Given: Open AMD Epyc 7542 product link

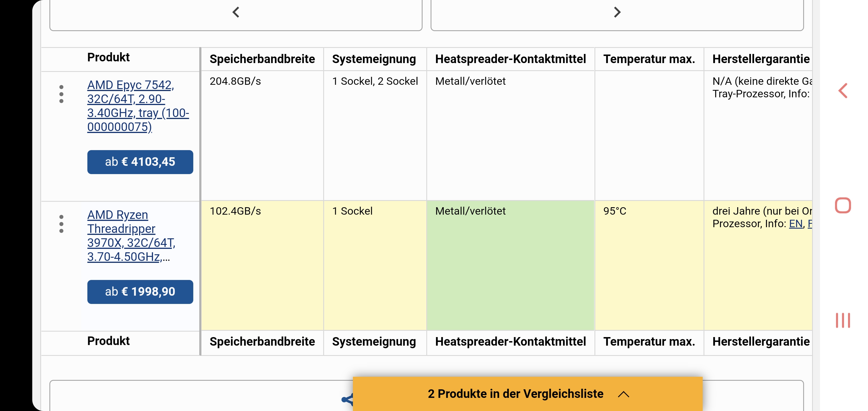Looking at the screenshot, I should pos(138,106).
